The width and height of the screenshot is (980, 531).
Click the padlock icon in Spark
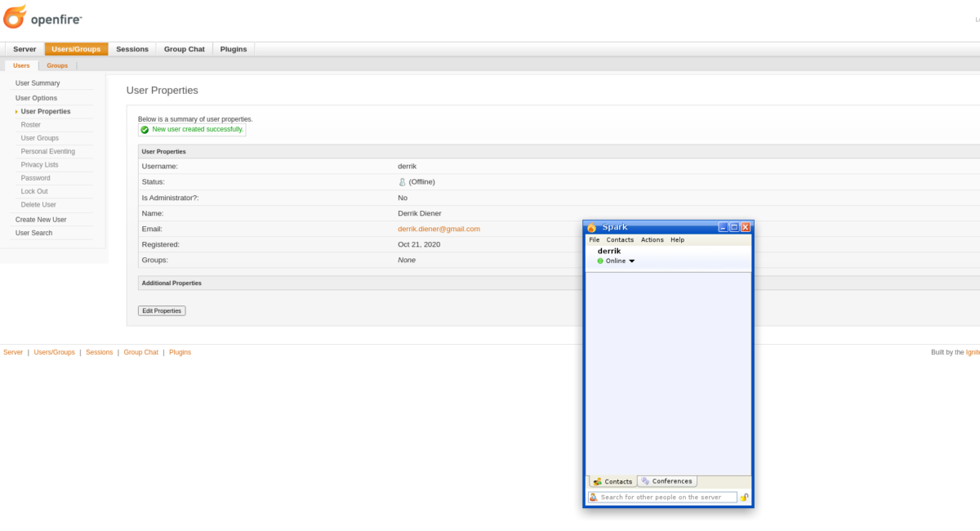[744, 498]
